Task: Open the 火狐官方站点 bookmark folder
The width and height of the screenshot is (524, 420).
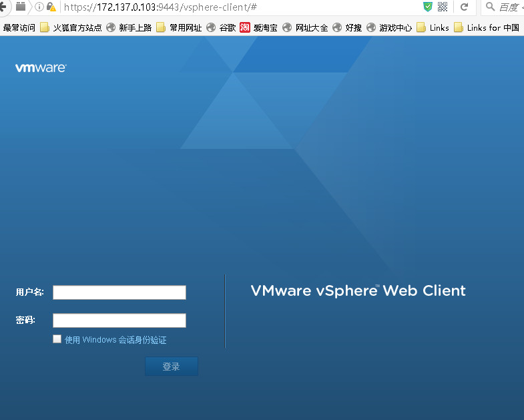Action: 71,28
